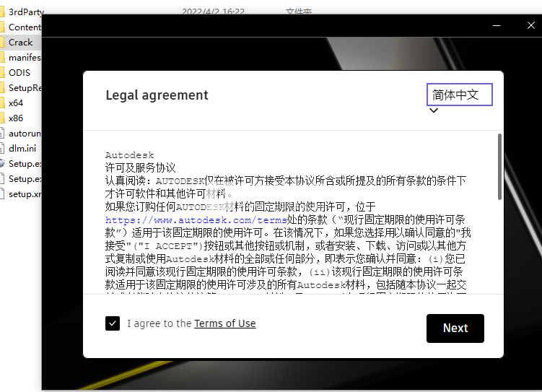Click the x86 folder icon
Viewport: 542px width, 392px height.
tap(2, 118)
